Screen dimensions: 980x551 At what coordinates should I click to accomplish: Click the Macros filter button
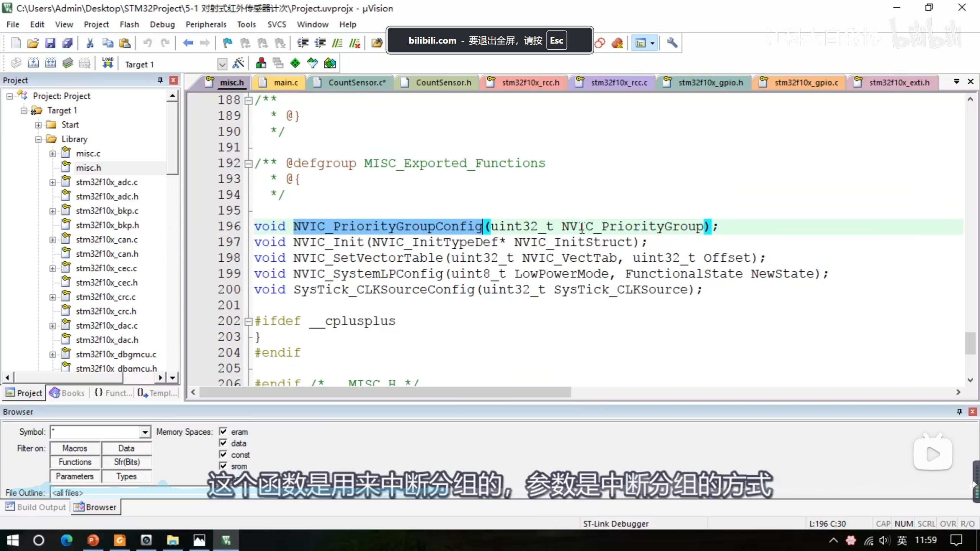click(x=75, y=448)
